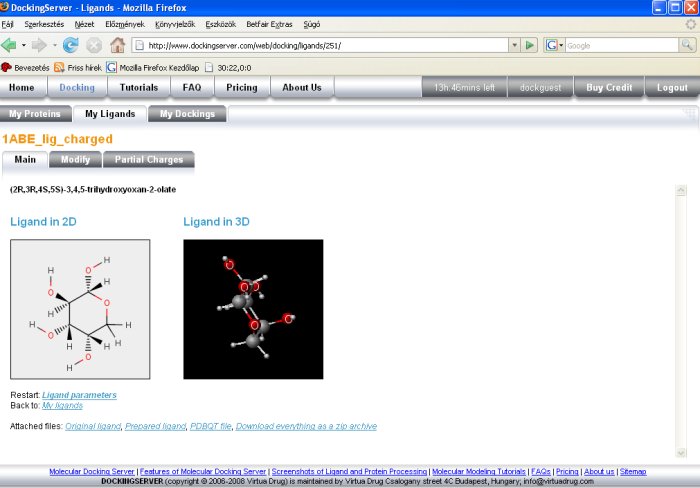Open the Pricing navigation tab

[x=242, y=88]
